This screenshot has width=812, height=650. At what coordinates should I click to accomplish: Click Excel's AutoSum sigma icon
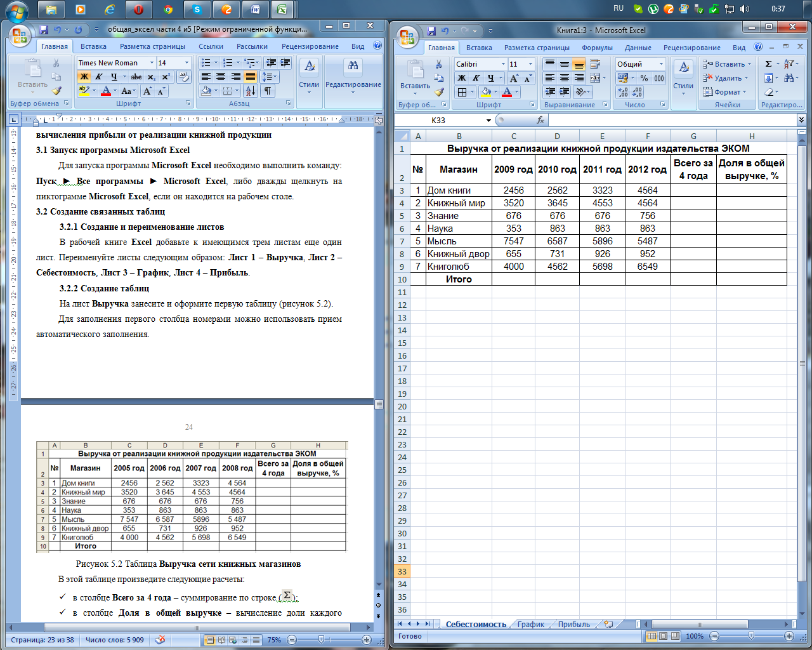[x=768, y=64]
